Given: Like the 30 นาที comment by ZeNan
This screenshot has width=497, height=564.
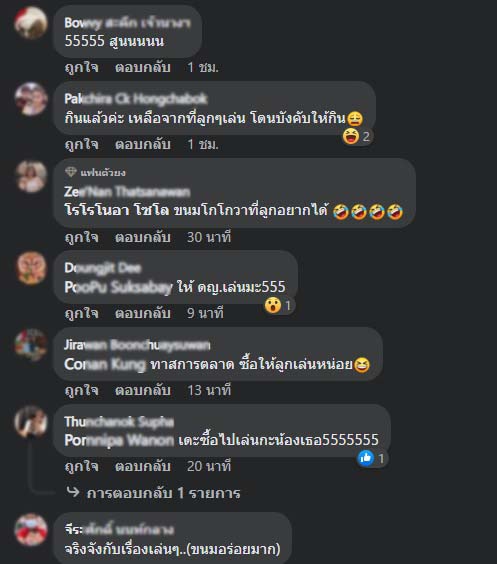Looking at the screenshot, I should (82, 237).
